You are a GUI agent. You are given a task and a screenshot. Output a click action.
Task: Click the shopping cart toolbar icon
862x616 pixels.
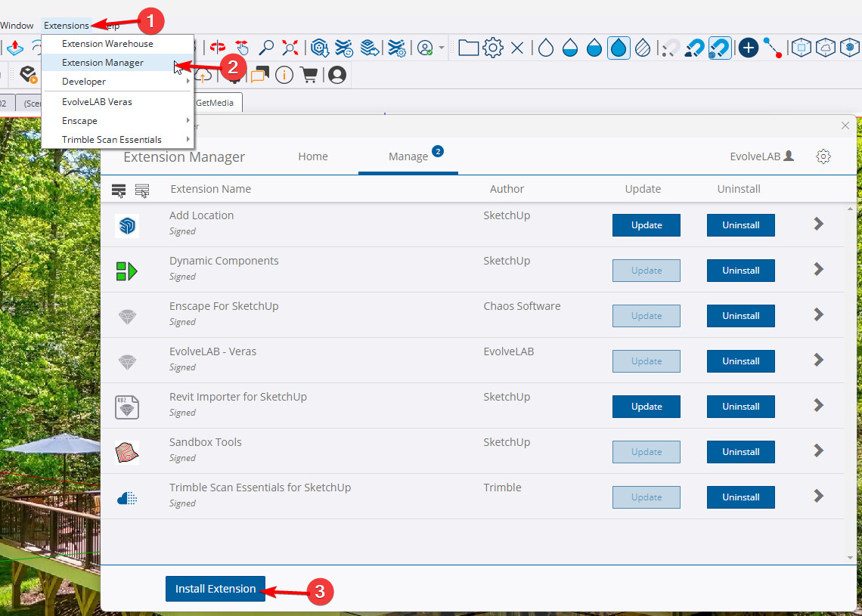309,75
